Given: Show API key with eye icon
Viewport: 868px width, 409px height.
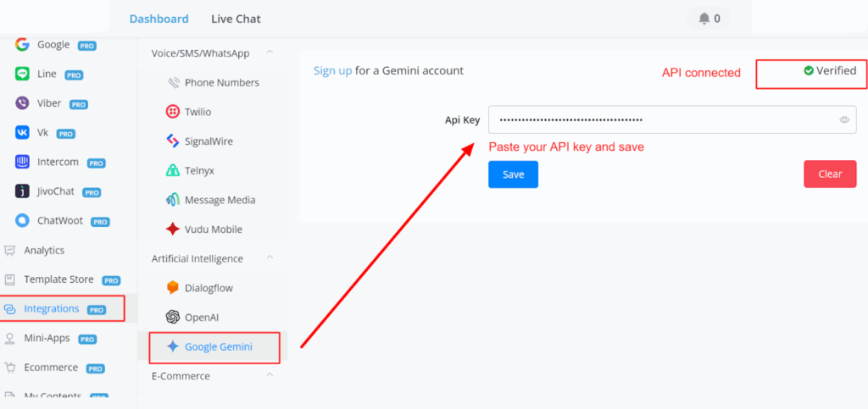Looking at the screenshot, I should point(844,120).
